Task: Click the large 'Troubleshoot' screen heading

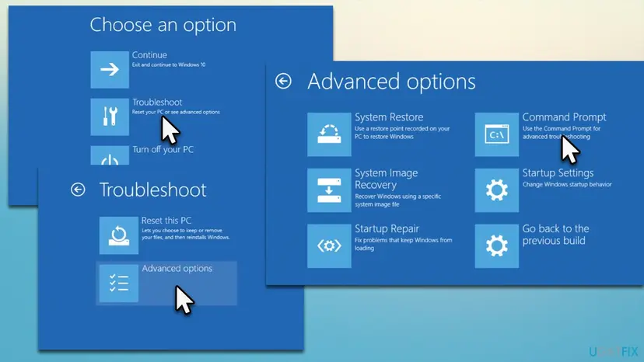Action: [152, 190]
